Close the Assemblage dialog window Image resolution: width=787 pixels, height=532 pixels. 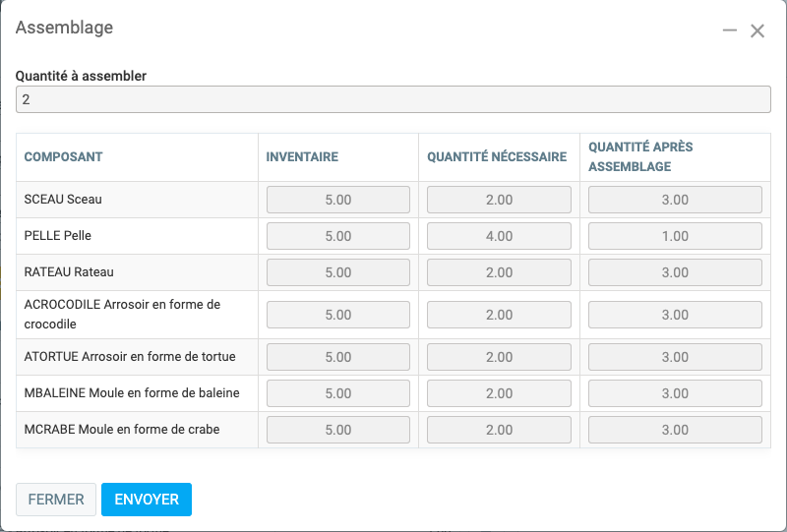pyautogui.click(x=757, y=30)
